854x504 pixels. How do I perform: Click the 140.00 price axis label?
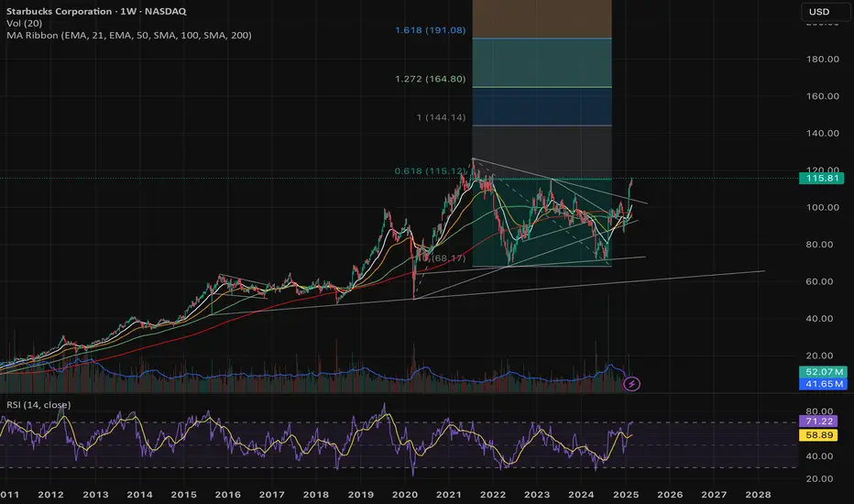pyautogui.click(x=823, y=134)
